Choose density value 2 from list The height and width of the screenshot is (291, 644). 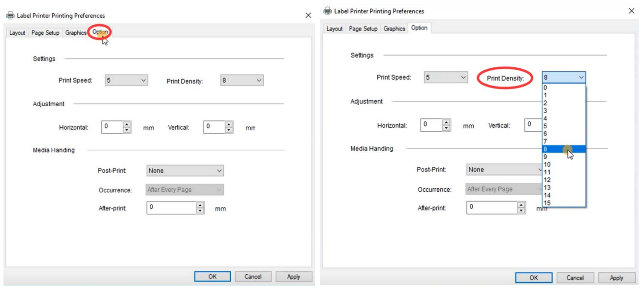[564, 103]
